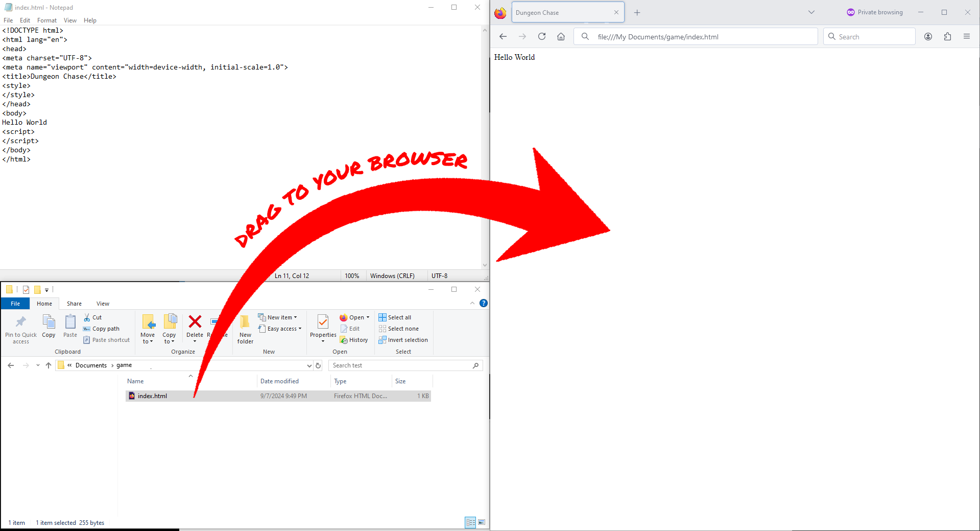This screenshot has width=980, height=531.
Task: Open Notepad Edit menu
Action: 25,20
